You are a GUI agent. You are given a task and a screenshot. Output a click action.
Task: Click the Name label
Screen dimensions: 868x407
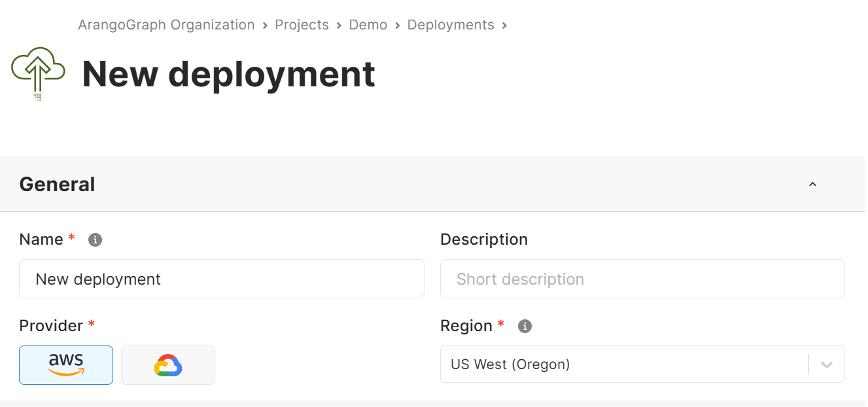(41, 239)
